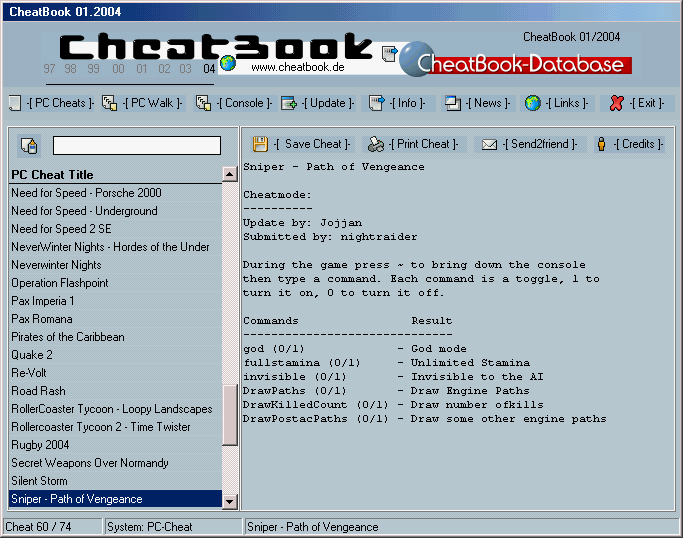The width and height of the screenshot is (683, 538).
Task: Open the Links globe icon
Action: coord(533,103)
